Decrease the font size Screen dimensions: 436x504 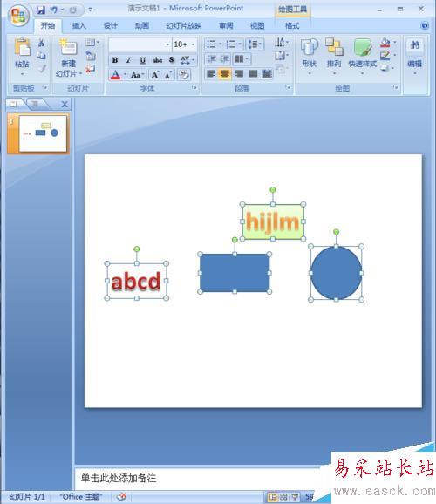click(168, 75)
